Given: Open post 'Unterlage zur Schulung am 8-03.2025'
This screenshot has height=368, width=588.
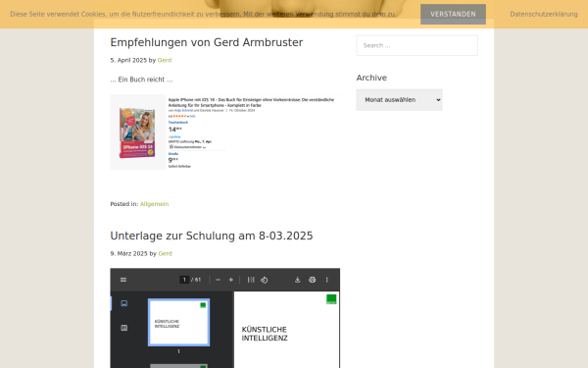Looking at the screenshot, I should [x=212, y=236].
